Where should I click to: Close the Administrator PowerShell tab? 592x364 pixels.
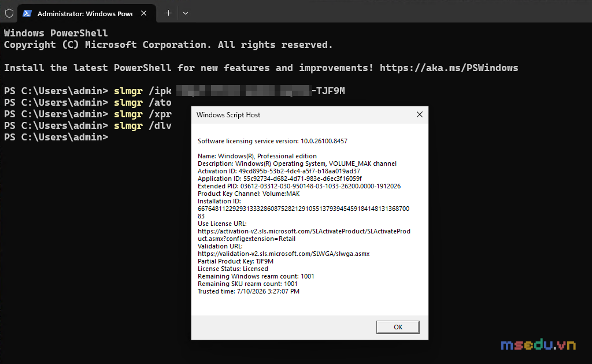144,13
